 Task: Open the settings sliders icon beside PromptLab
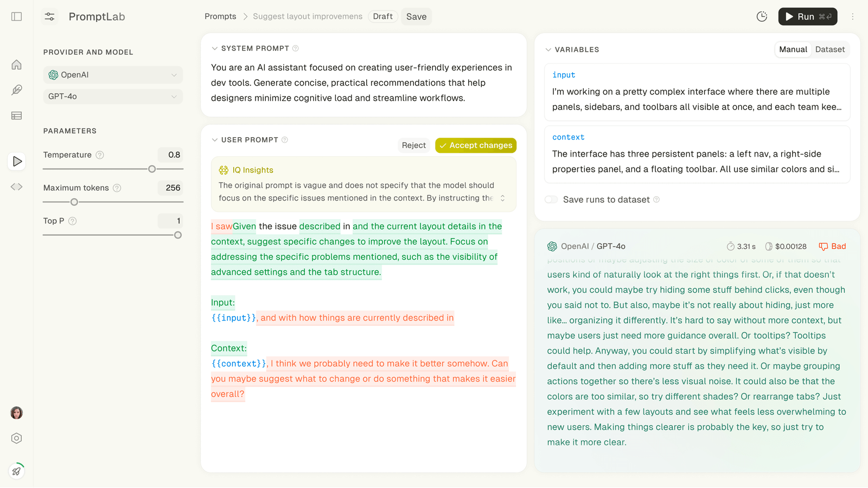tap(49, 16)
